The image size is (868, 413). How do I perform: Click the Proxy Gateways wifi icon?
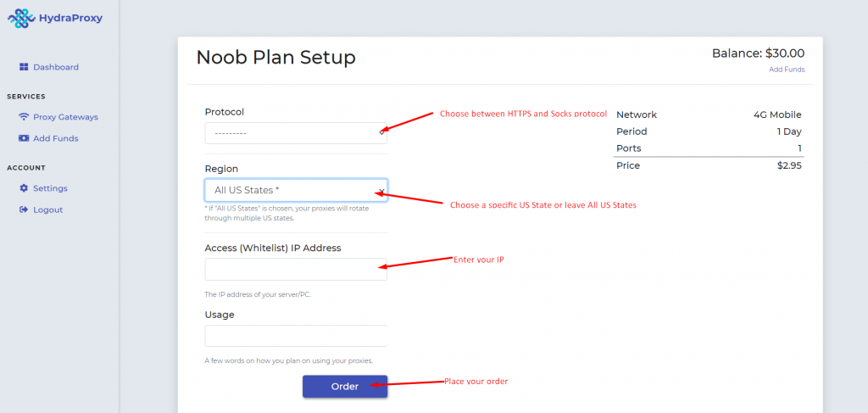click(x=24, y=117)
